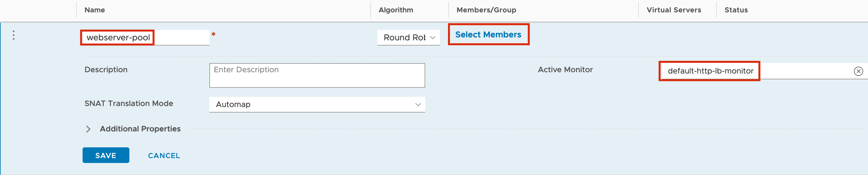Click the Algorithm dropdown arrow icon
Screen dimensions: 868x175
pos(433,37)
